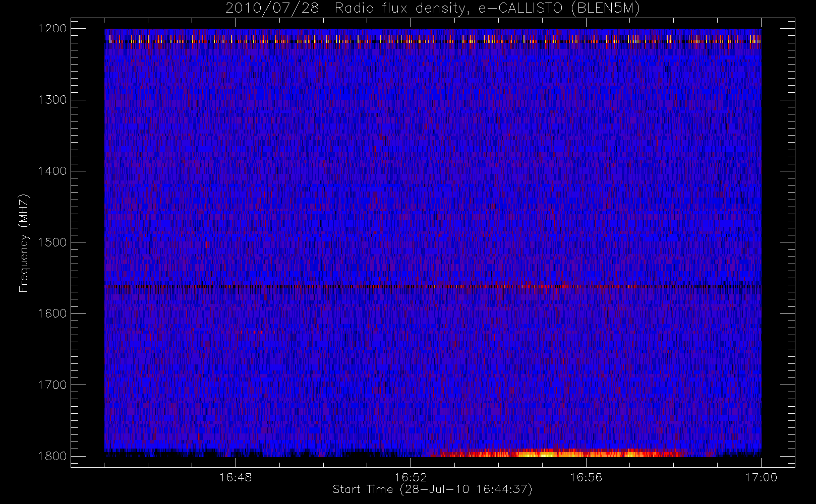Click the 16:52 time tick label
The image size is (816, 504).
click(x=411, y=477)
